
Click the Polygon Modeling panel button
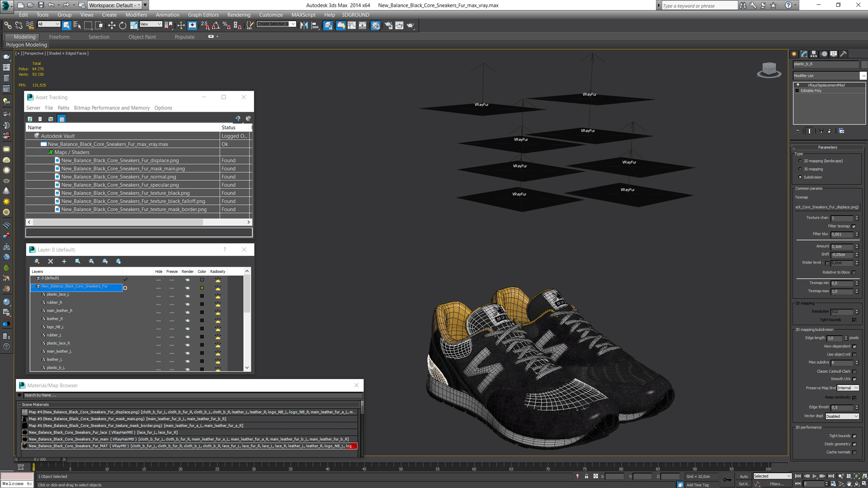pyautogui.click(x=26, y=45)
